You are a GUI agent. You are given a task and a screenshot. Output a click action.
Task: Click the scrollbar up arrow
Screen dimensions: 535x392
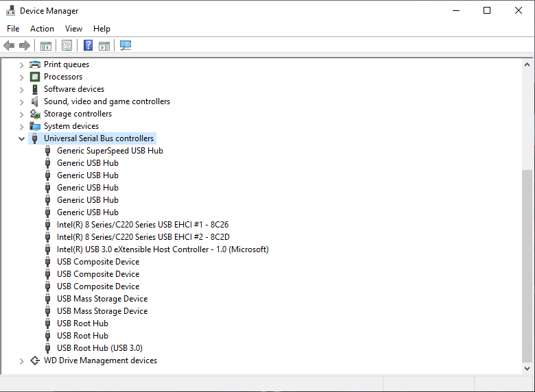click(x=527, y=64)
